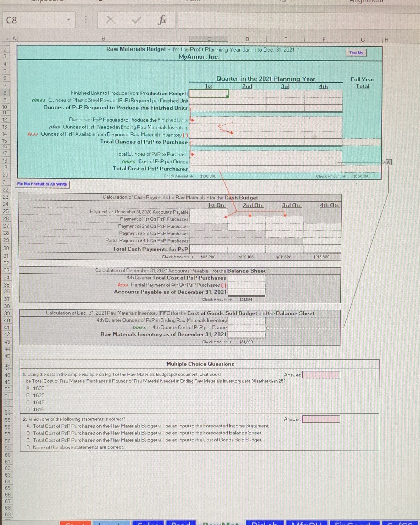Click the '1st Qtr.' cash budget heading
The width and height of the screenshot is (420, 525).
pyautogui.click(x=217, y=205)
